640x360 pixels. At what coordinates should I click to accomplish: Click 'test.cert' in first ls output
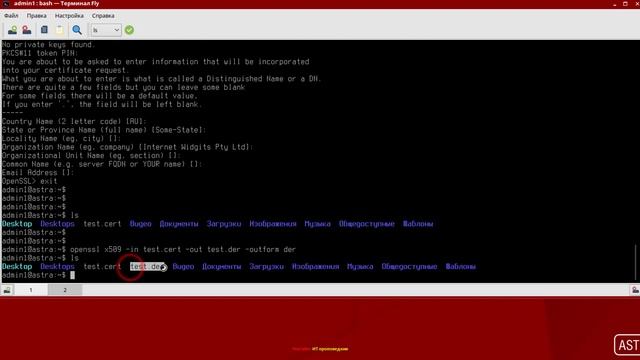(x=102, y=224)
